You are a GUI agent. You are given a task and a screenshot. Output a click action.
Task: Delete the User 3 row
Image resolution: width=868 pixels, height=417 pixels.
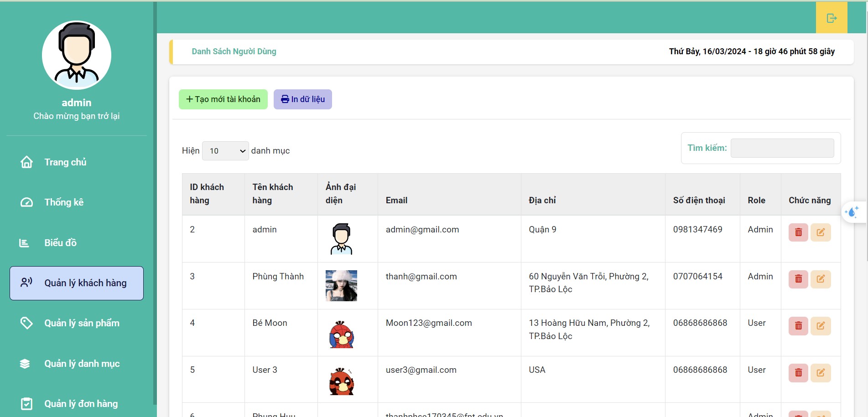tap(798, 373)
